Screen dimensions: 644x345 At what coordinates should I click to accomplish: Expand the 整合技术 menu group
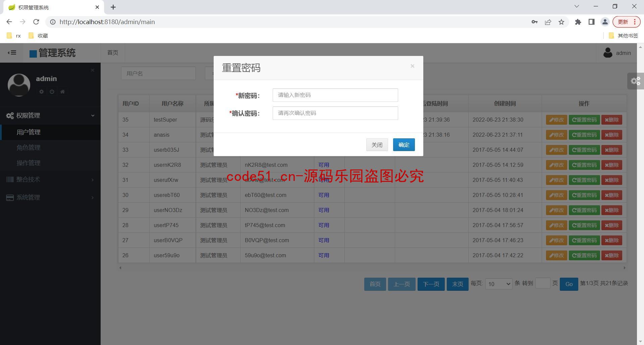(x=50, y=180)
